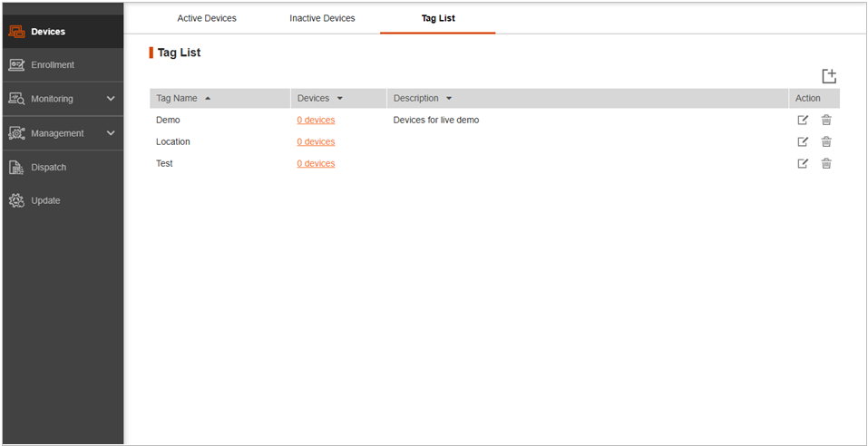This screenshot has width=868, height=446.
Task: Open 0 devices link for Location
Action: pyautogui.click(x=316, y=141)
